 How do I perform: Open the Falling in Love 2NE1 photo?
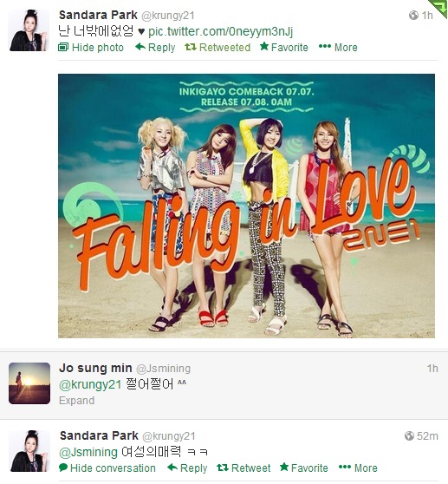[246, 206]
